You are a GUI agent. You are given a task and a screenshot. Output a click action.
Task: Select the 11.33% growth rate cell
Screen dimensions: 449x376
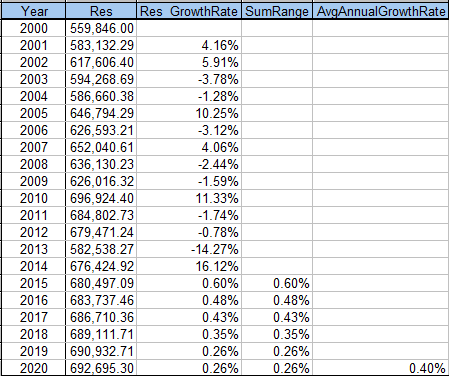[189, 198]
